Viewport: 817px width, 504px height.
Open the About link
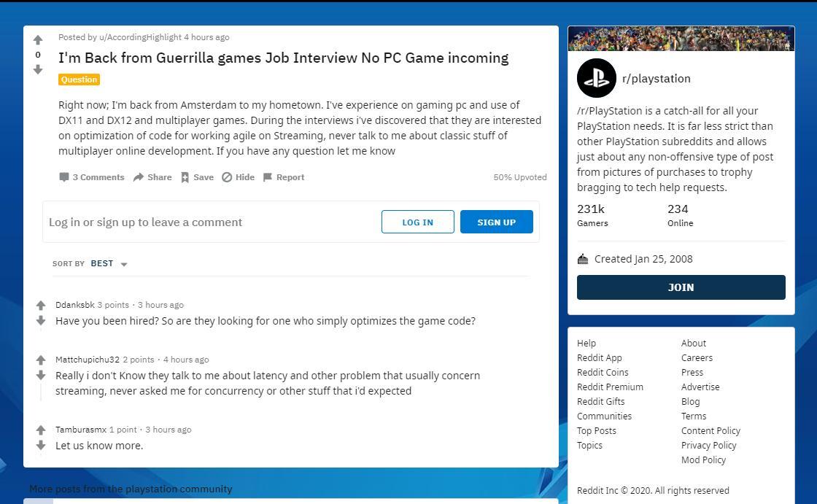(694, 344)
